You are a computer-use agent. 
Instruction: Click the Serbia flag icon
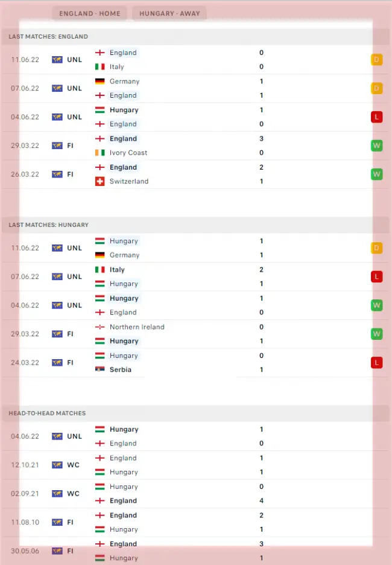(100, 369)
